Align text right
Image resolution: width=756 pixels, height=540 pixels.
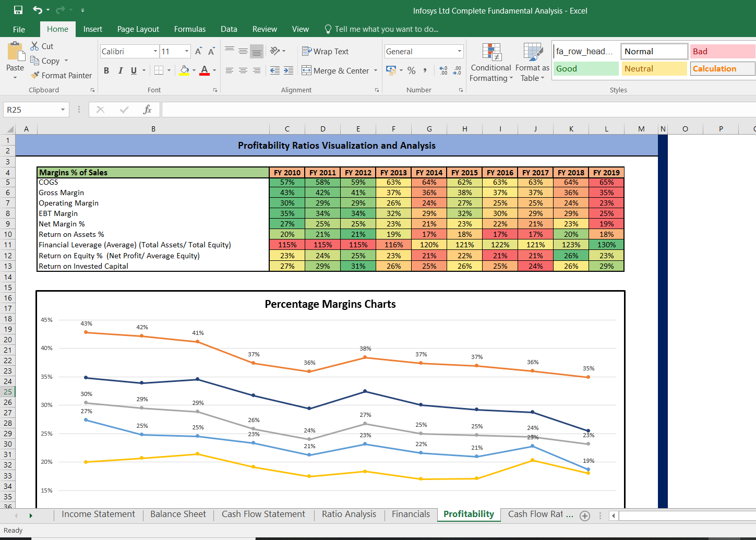click(257, 70)
